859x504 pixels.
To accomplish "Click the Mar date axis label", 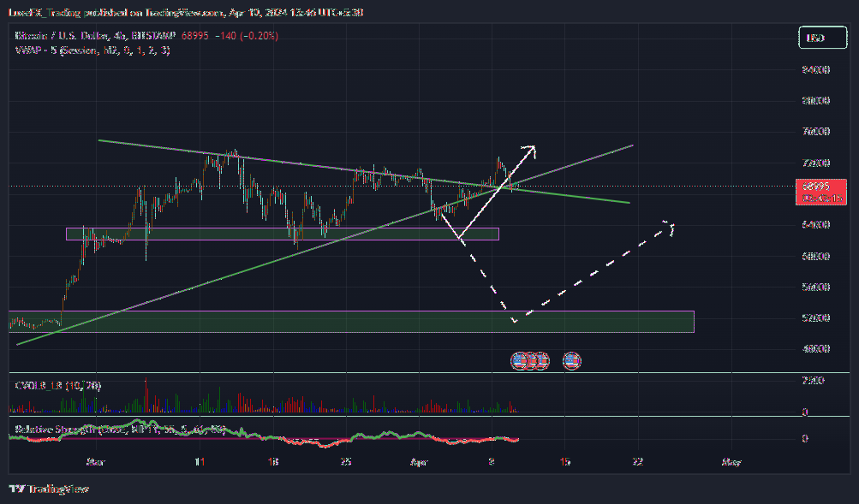I will (95, 462).
